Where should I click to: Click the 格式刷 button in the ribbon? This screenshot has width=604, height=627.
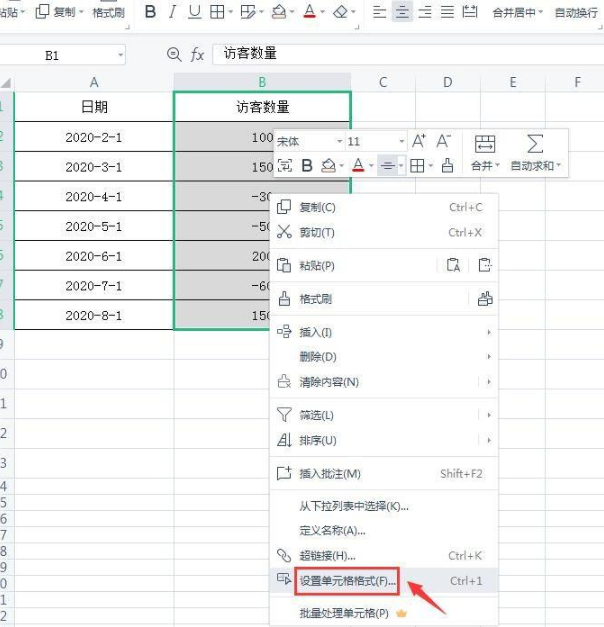[108, 13]
